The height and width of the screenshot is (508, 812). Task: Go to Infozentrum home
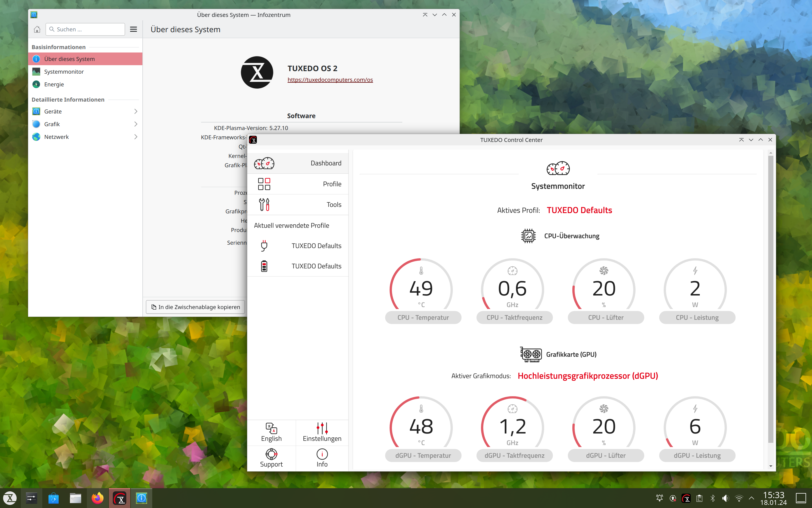[37, 29]
